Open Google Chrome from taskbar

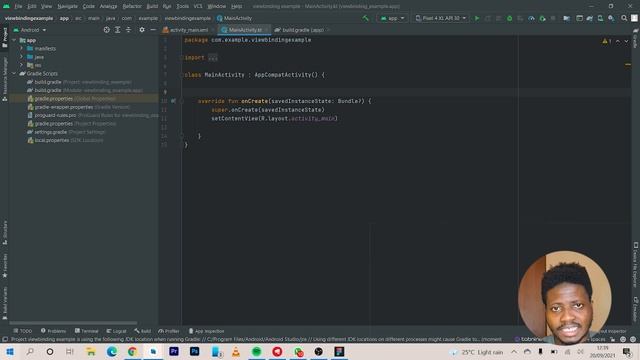click(132, 352)
